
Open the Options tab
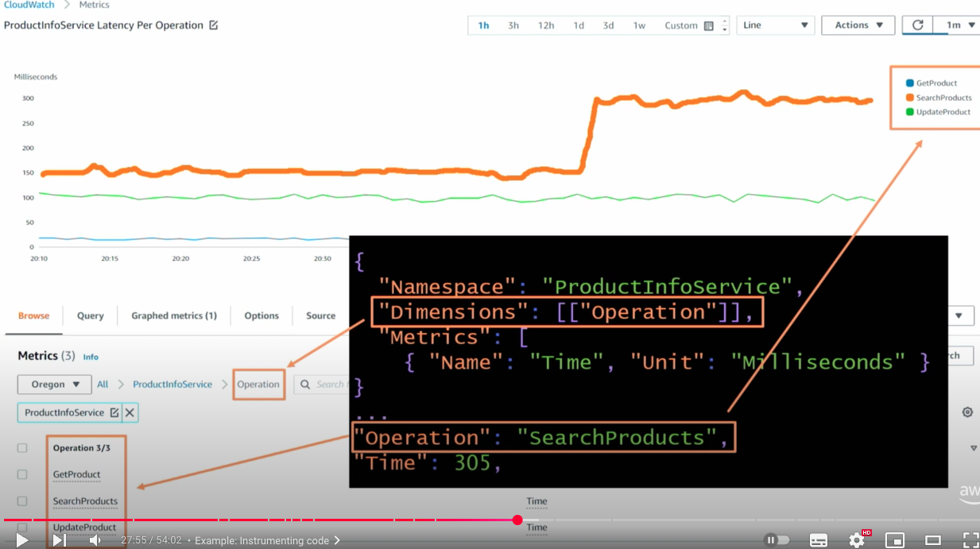pyautogui.click(x=261, y=315)
